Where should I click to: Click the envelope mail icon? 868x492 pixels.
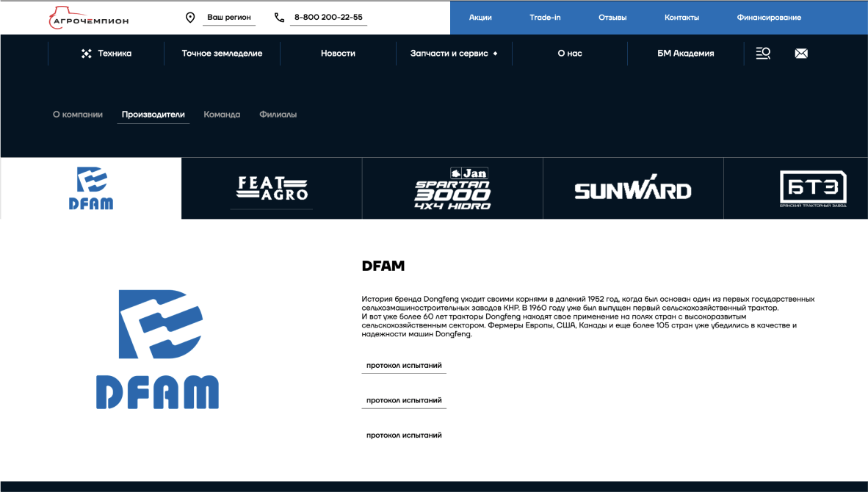pos(801,54)
